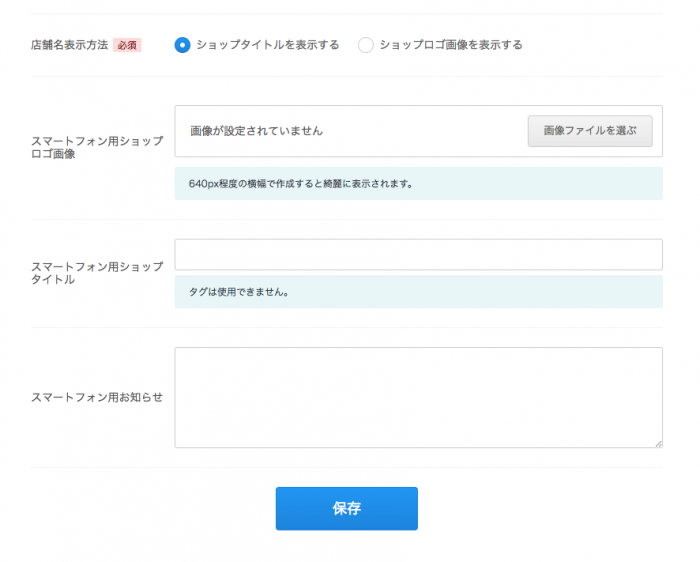Click the textarea resize handle corner

click(x=658, y=444)
